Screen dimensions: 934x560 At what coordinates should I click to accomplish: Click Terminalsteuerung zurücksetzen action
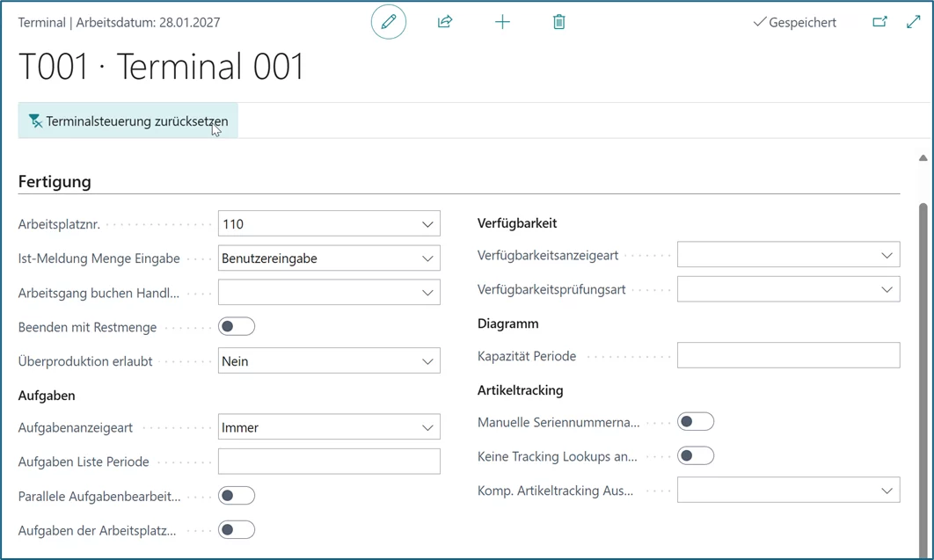coord(128,121)
